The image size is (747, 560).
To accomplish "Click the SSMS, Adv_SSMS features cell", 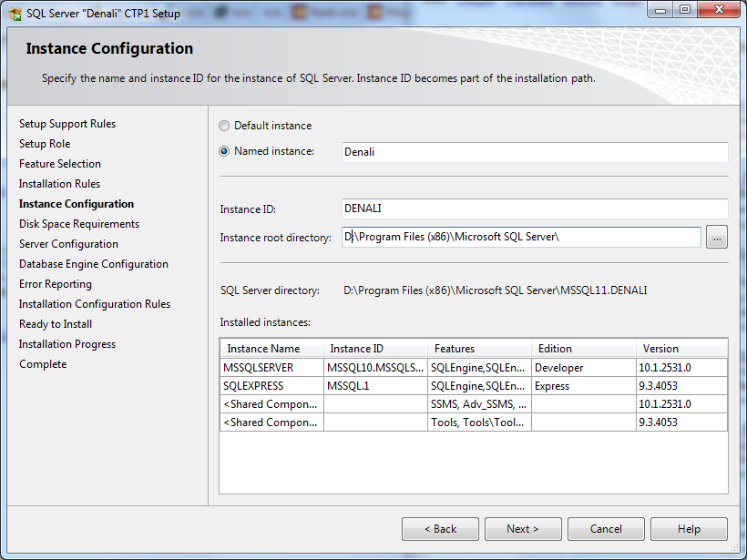I will pos(479,403).
